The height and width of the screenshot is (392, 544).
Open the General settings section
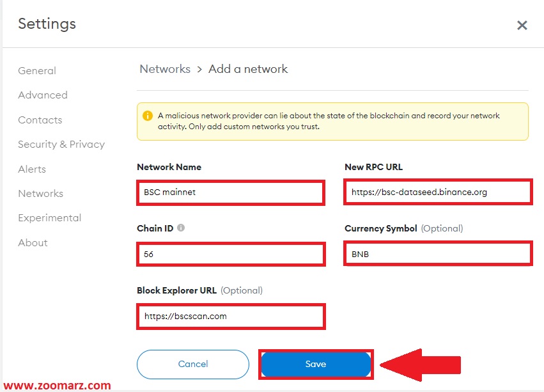point(37,70)
